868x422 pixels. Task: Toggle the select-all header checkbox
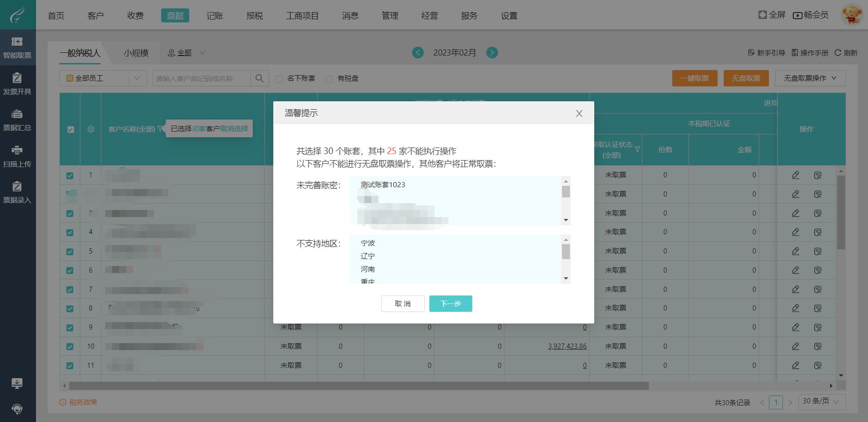[x=71, y=129]
